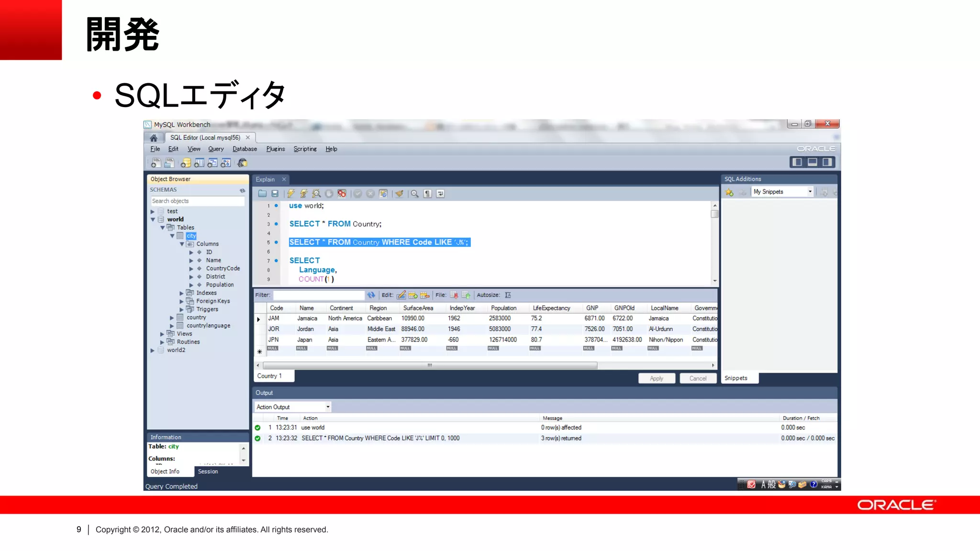Toggle word wrap icon in editor toolbar

click(x=441, y=194)
